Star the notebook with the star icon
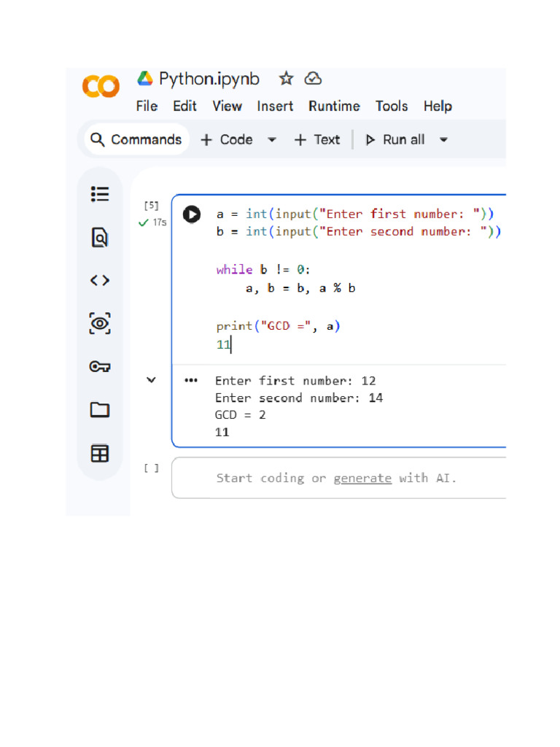Screen dimensions: 560x747 (286, 78)
